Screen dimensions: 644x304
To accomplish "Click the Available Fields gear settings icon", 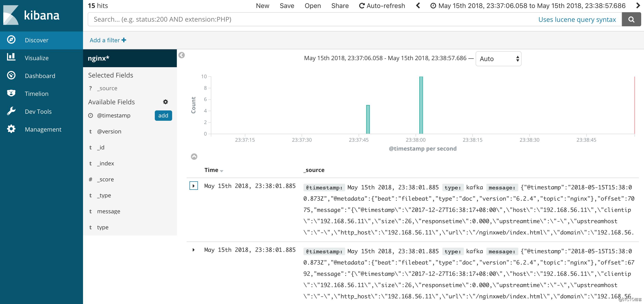I will [x=166, y=102].
